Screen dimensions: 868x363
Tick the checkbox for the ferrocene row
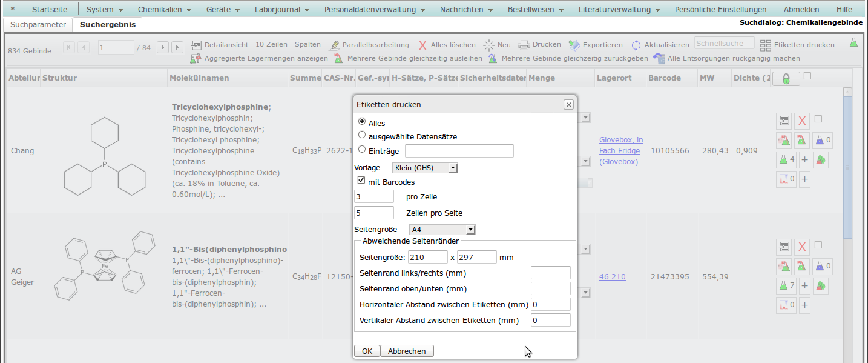pyautogui.click(x=818, y=245)
